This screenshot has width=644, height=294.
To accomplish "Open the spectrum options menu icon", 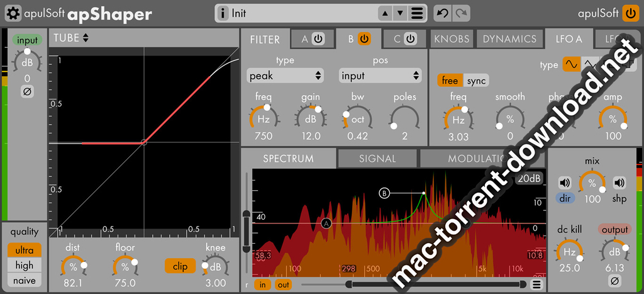I will (x=536, y=285).
